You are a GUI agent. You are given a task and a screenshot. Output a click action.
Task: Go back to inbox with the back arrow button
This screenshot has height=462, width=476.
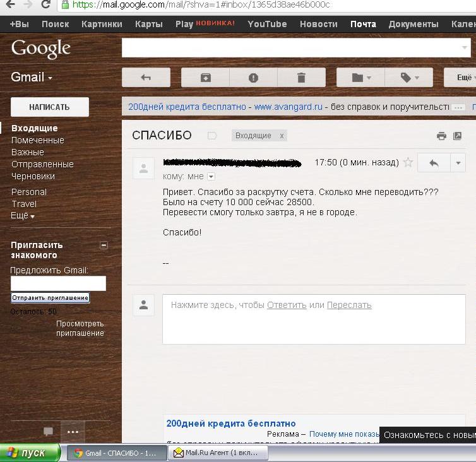click(146, 78)
